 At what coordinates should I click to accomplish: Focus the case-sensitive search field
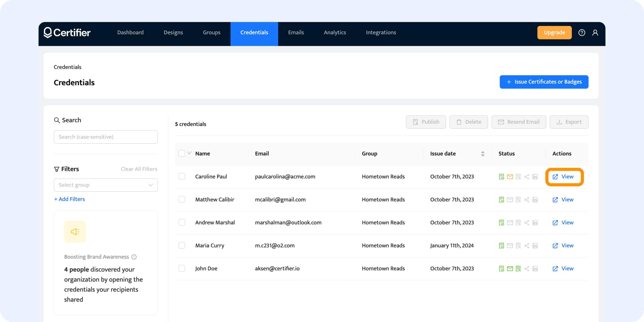(106, 137)
